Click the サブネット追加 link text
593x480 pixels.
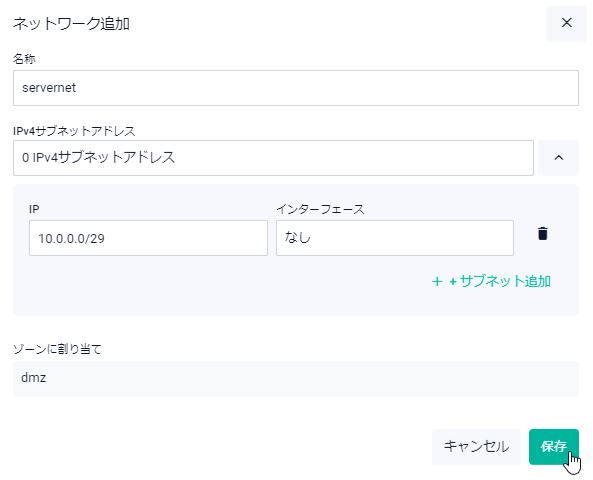tap(500, 281)
